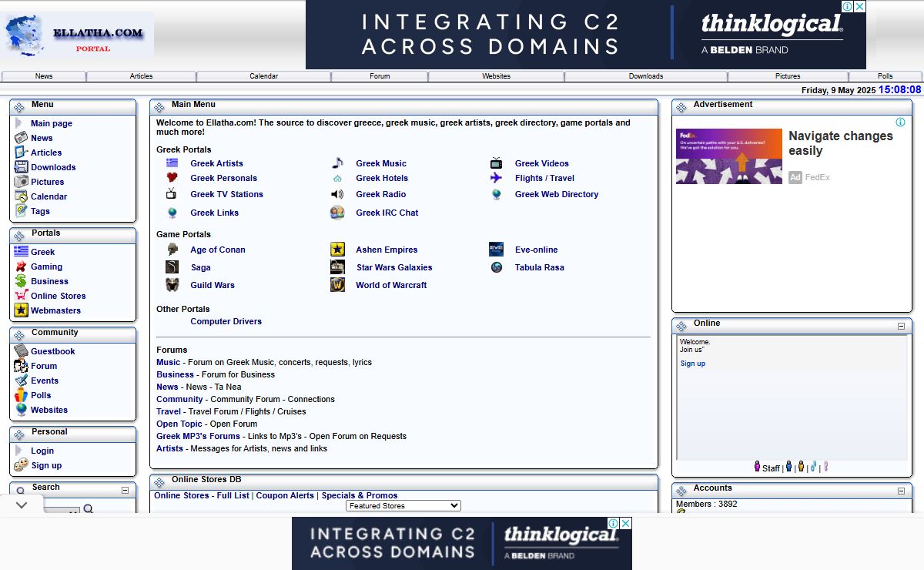924x570 pixels.
Task: Click the video icon beside Greek Videos
Action: click(x=497, y=163)
